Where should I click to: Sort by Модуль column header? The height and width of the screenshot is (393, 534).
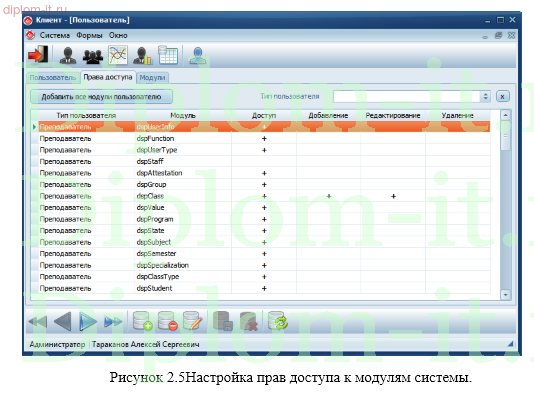point(183,115)
